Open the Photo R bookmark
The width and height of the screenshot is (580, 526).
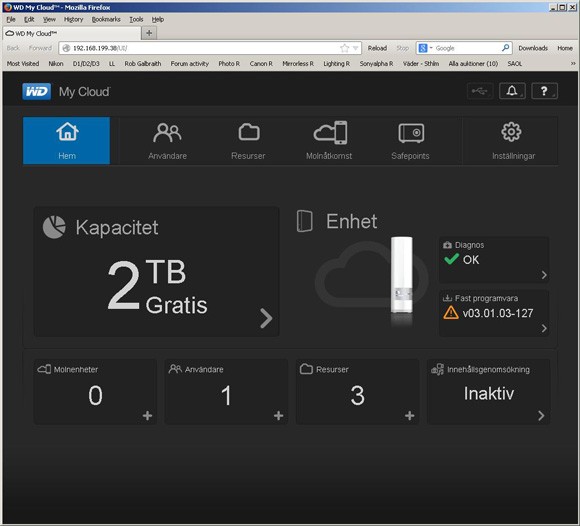[229, 64]
